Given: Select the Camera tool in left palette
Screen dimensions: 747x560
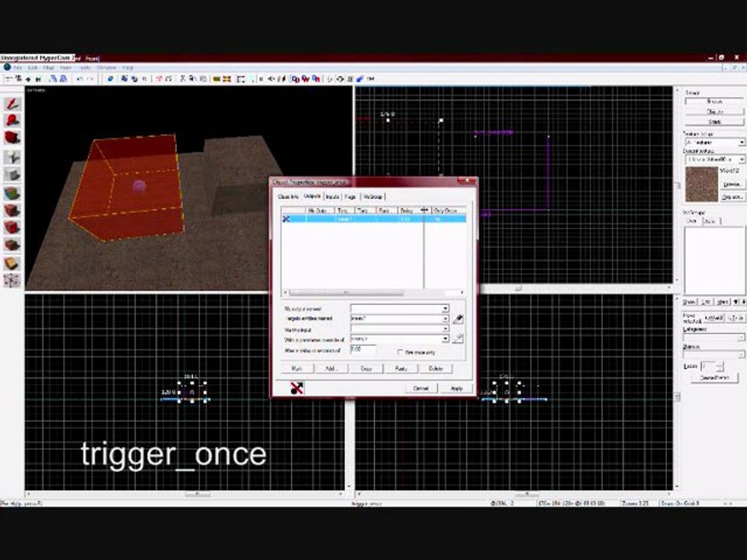Looking at the screenshot, I should coord(12,138).
